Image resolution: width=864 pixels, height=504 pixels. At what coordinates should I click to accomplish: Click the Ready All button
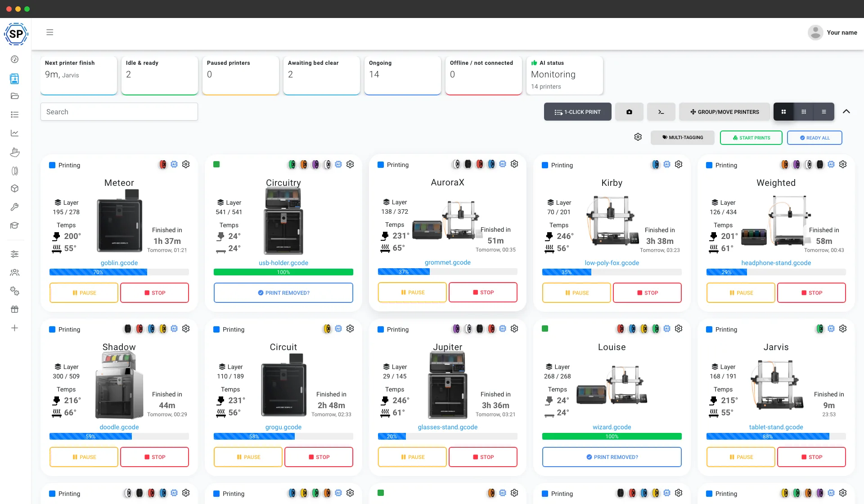point(814,138)
